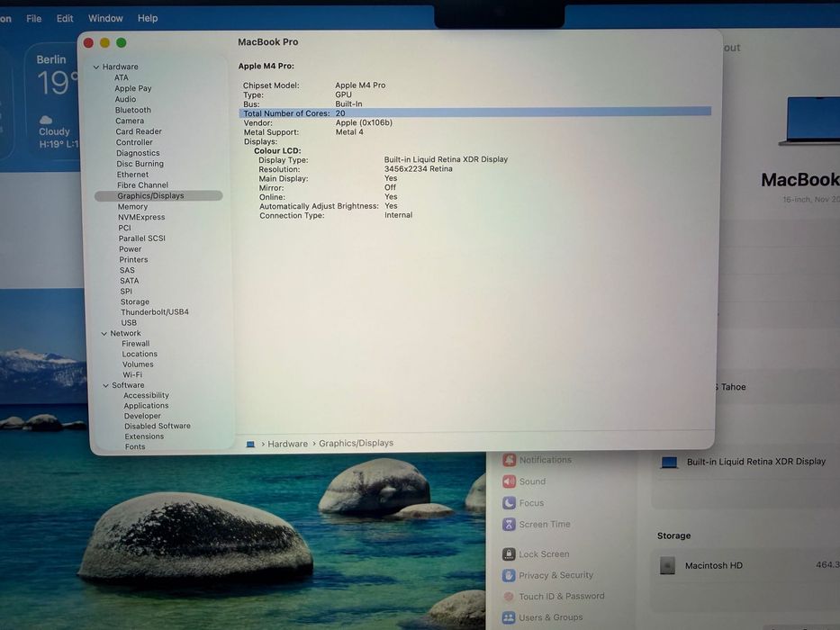This screenshot has height=630, width=840.
Task: Open the Help menu
Action: tap(148, 18)
